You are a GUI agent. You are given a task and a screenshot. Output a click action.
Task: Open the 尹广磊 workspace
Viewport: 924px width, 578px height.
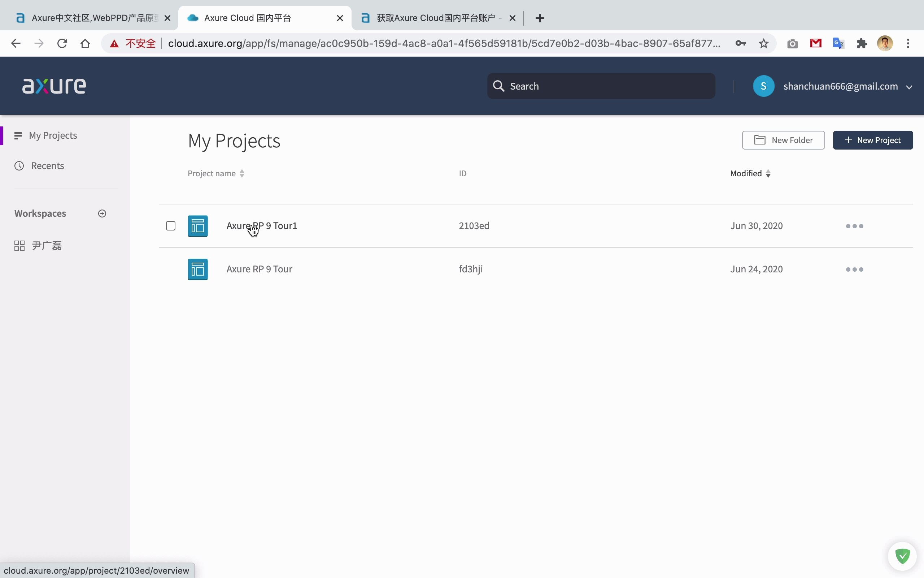47,245
